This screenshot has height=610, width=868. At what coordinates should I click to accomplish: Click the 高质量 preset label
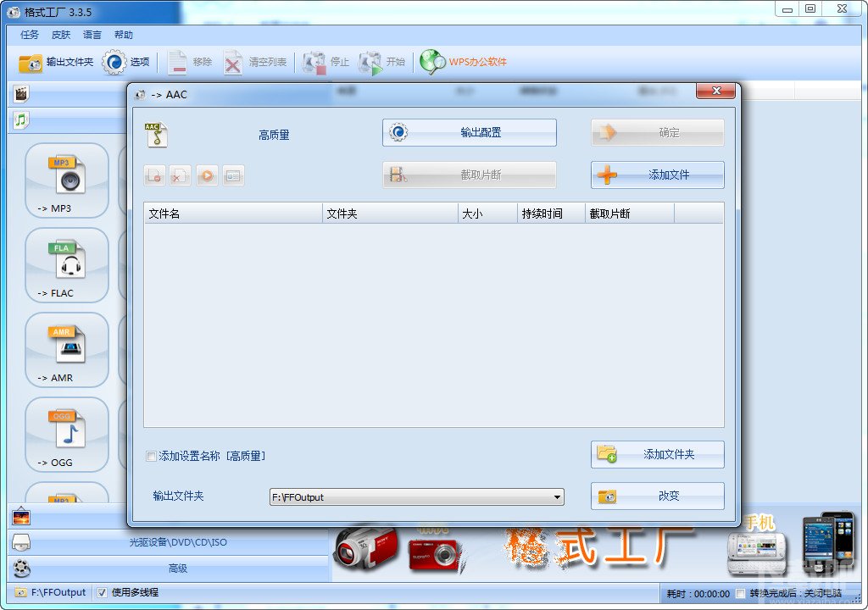(x=274, y=135)
